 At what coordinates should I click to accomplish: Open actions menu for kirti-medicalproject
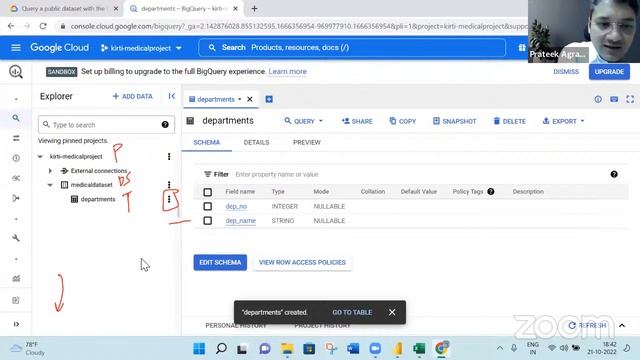click(169, 156)
